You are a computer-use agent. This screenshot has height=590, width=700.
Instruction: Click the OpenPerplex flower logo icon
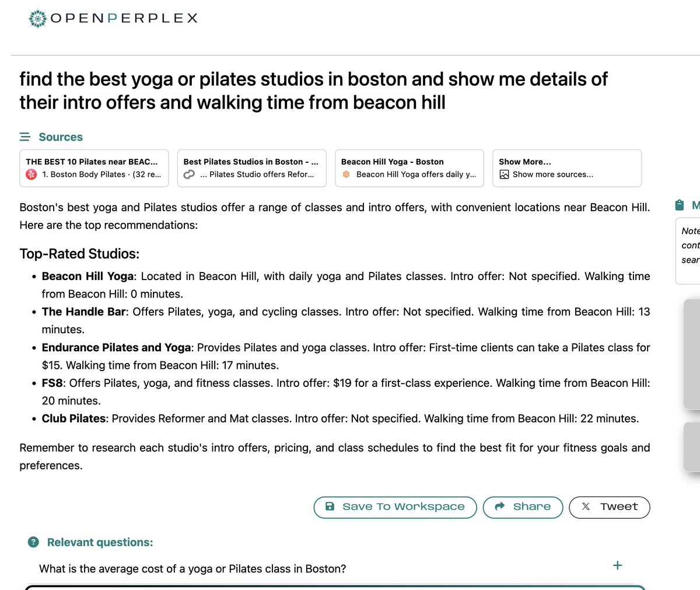point(38,19)
